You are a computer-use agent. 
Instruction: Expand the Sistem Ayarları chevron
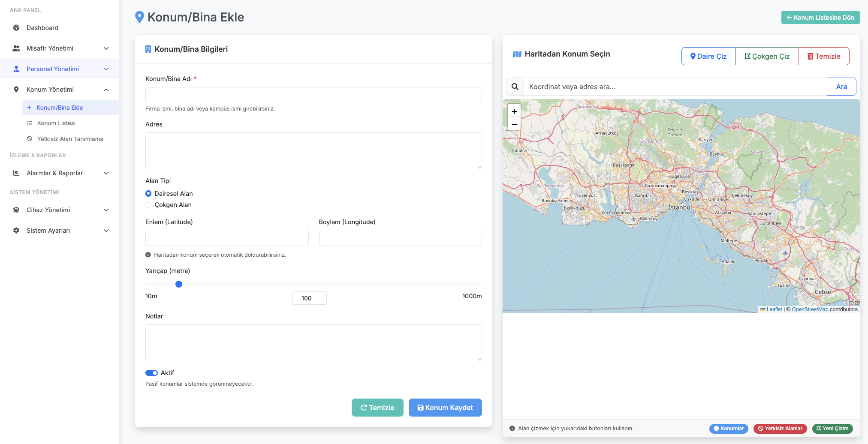point(106,231)
